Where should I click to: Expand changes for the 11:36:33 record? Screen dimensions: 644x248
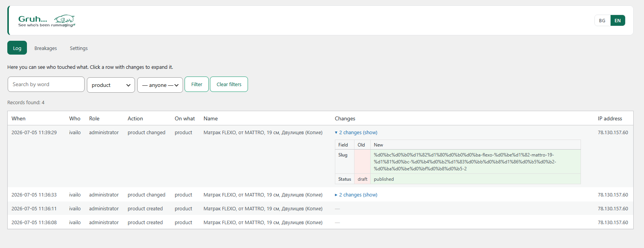tap(356, 195)
